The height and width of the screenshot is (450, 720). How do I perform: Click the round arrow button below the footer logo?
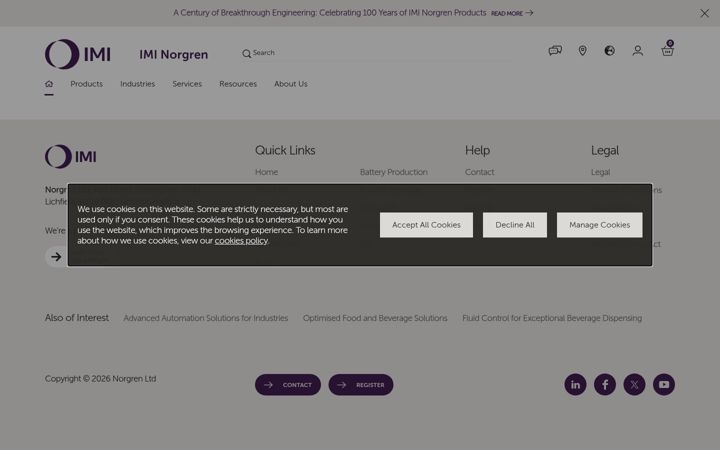56,257
